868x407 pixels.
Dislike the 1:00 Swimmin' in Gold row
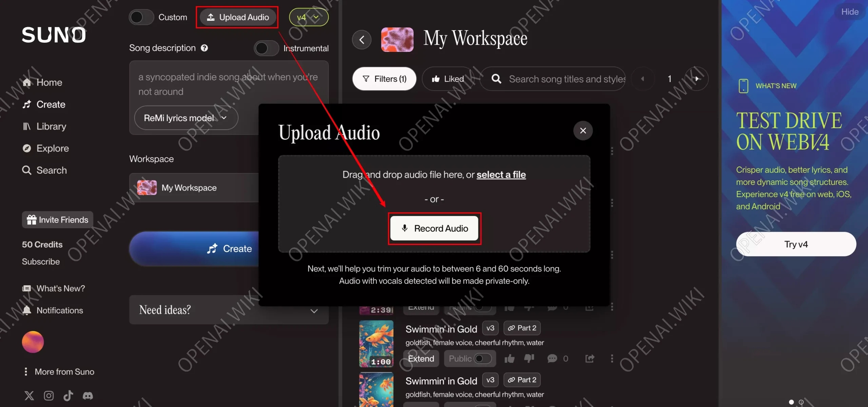tap(529, 358)
